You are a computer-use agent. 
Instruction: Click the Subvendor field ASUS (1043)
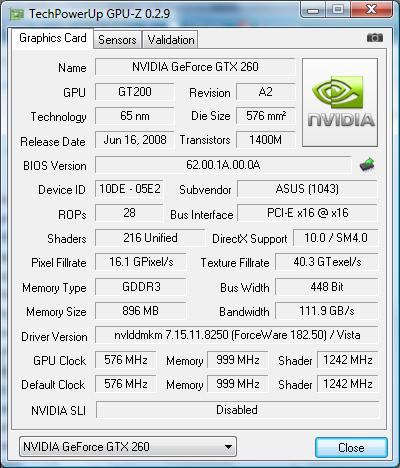click(307, 189)
